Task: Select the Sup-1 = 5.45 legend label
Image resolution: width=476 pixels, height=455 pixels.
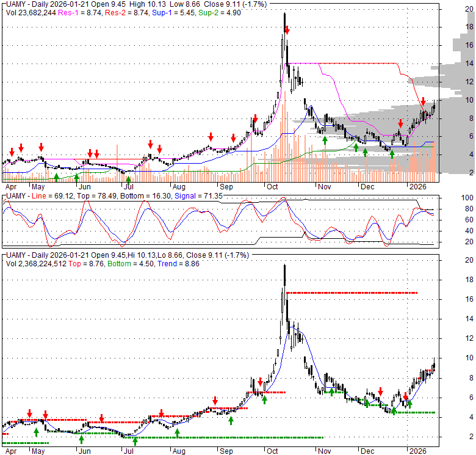Action: click(x=173, y=13)
